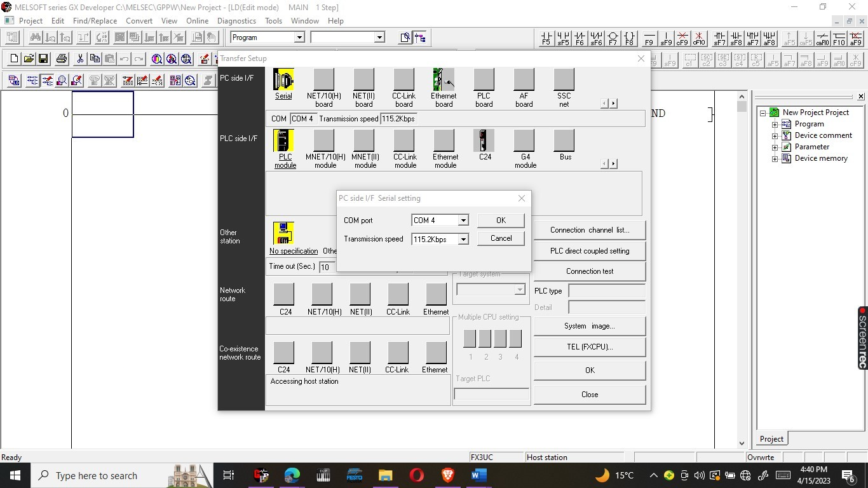Open the Find/Replace menu
Image resolution: width=868 pixels, height=488 pixels.
(x=95, y=21)
